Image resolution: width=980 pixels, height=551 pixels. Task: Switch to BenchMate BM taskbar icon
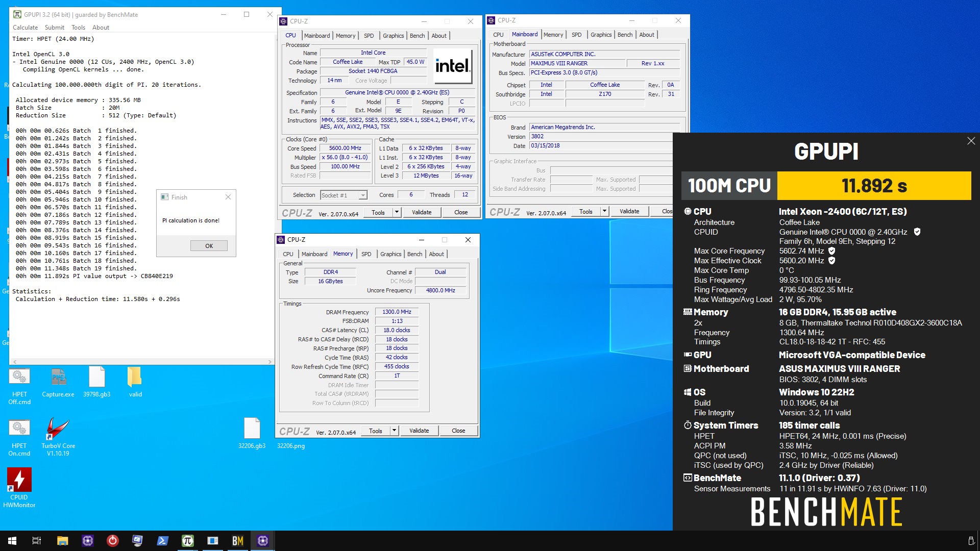pos(238,541)
